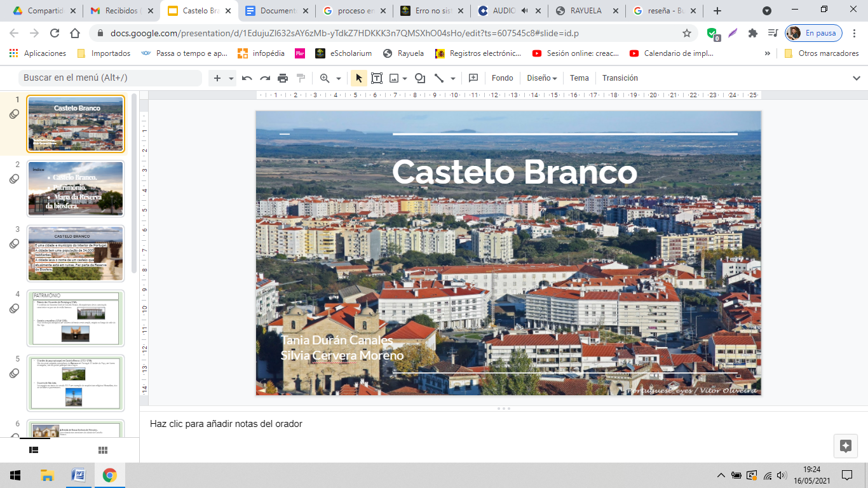This screenshot has height=488, width=868.
Task: Open the new slide layout dropdown arrow
Action: (231, 78)
